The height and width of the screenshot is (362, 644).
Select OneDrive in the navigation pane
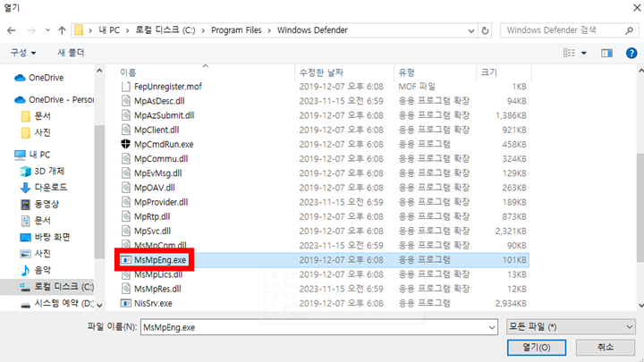[39, 78]
